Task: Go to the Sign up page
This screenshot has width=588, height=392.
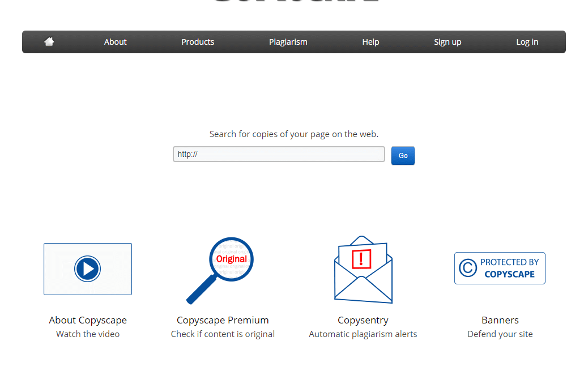Action: [448, 42]
